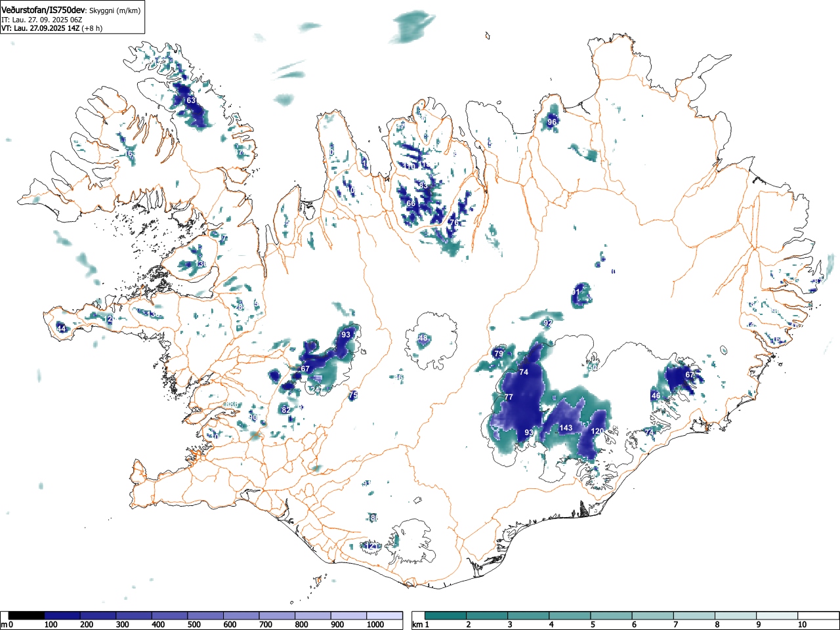
Task: Click the black 0–100 m legend segment
Action: (27, 616)
